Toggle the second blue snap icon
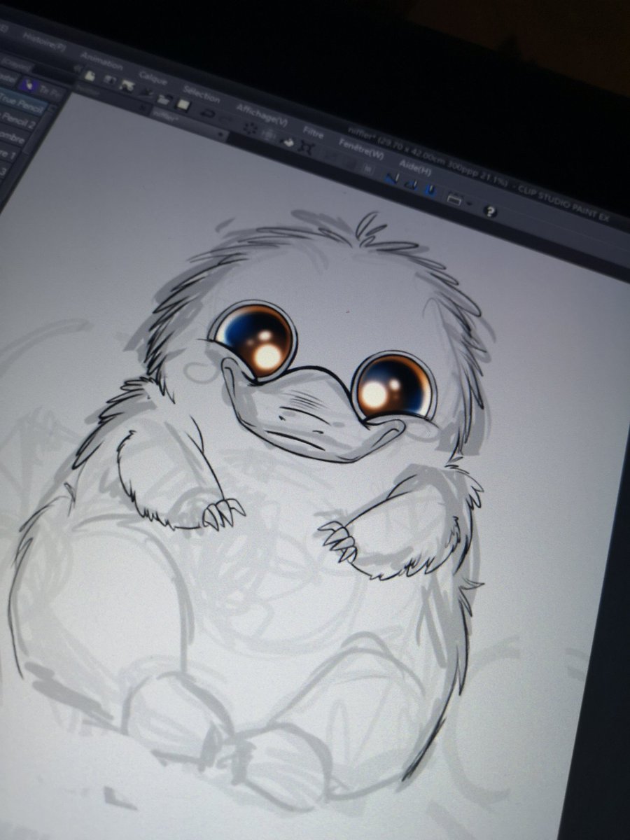This screenshot has width=630, height=840. coord(412,185)
